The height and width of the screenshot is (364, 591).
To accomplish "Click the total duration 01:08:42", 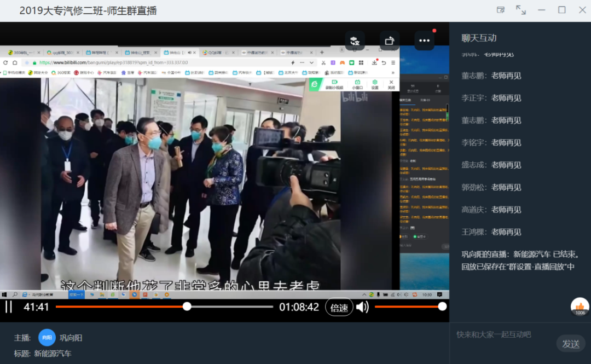I will coord(299,307).
